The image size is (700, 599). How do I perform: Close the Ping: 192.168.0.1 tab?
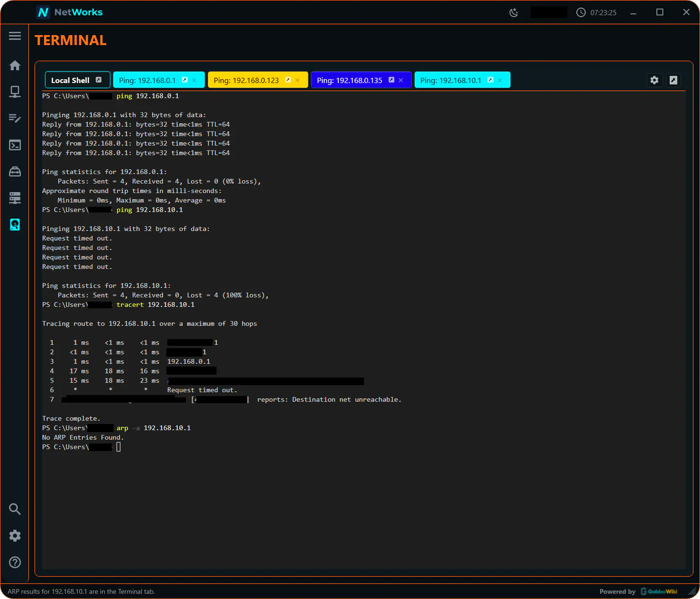click(x=194, y=80)
